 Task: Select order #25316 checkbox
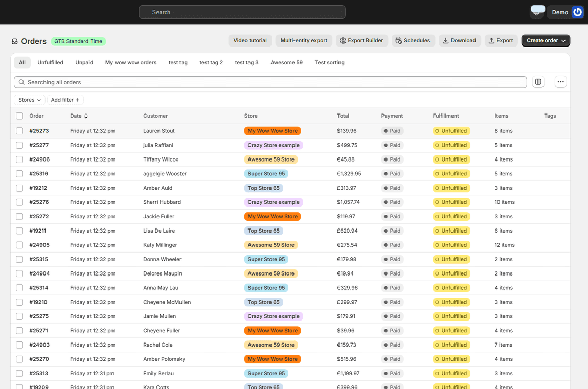19,173
